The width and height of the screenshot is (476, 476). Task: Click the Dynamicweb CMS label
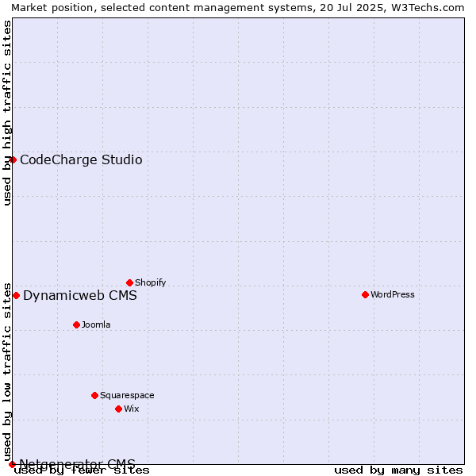pyautogui.click(x=80, y=296)
